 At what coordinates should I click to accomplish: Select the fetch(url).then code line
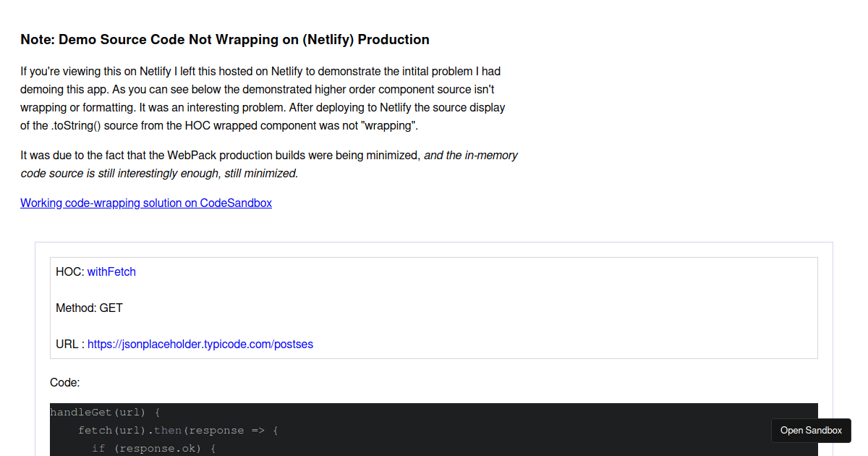pos(176,430)
